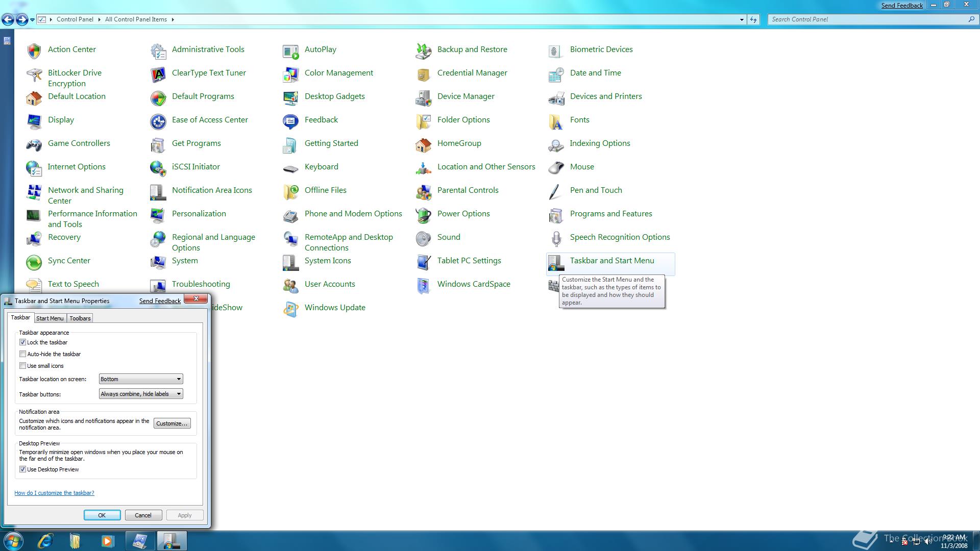Click the User Accounts icon
980x551 pixels.
pyautogui.click(x=291, y=286)
